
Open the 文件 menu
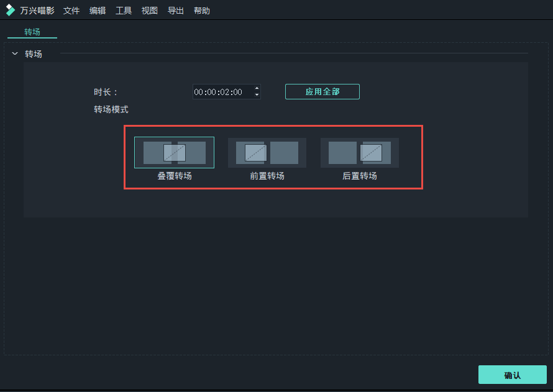(x=71, y=10)
